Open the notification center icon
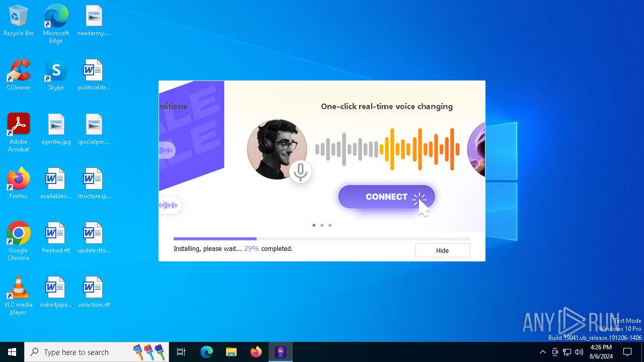 pos(627,352)
